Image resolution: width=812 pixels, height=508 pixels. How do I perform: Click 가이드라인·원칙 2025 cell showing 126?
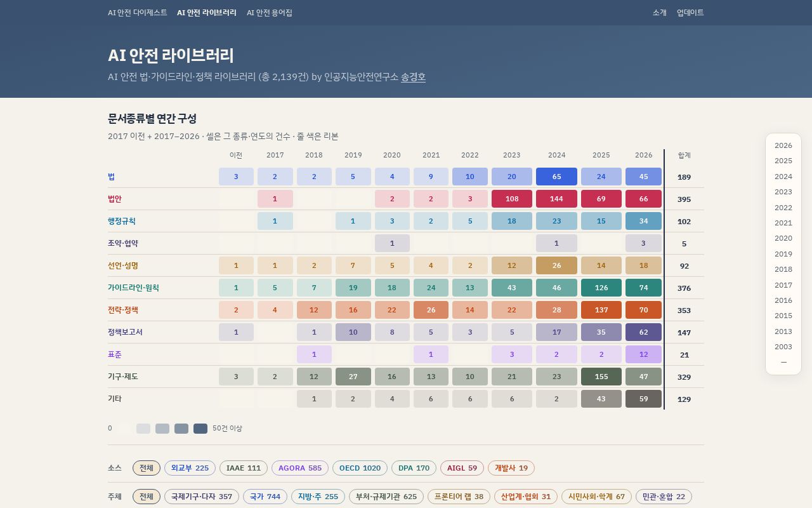pos(601,288)
